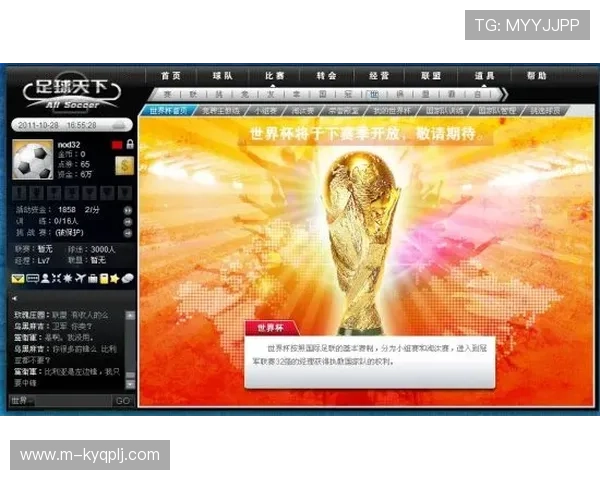Click the chat message input field

coord(73,401)
